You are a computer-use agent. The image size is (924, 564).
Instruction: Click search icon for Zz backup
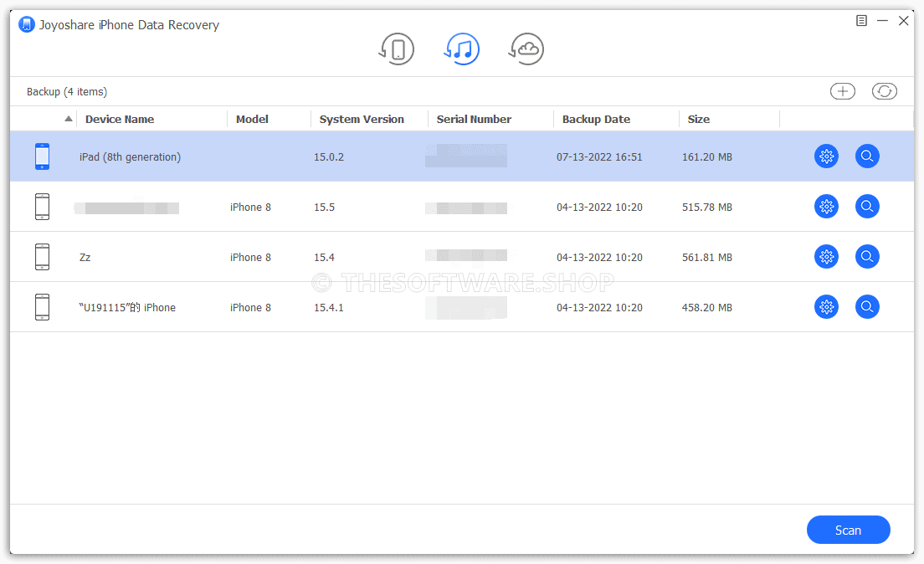point(867,256)
